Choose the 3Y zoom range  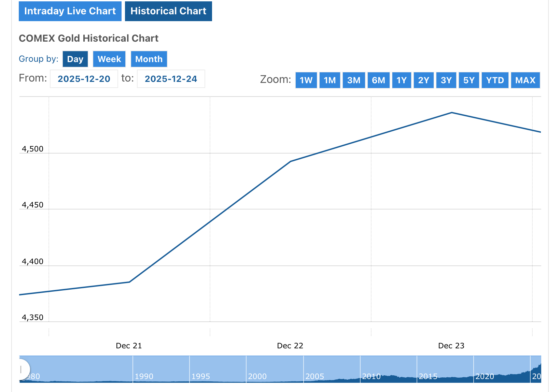pyautogui.click(x=446, y=80)
